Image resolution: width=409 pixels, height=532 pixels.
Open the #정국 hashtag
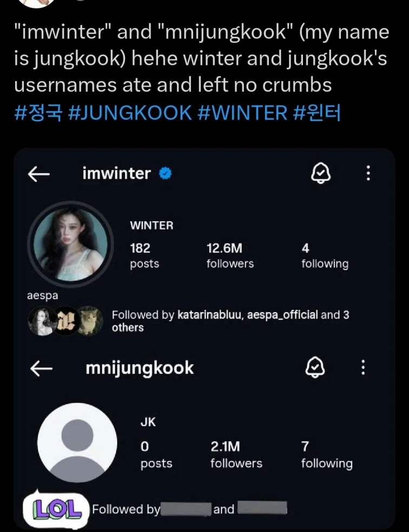pyautogui.click(x=38, y=113)
